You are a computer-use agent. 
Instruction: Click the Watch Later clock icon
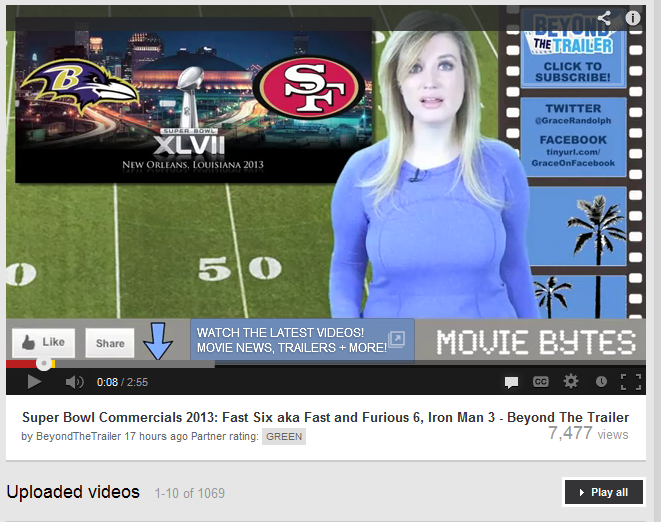click(x=601, y=382)
